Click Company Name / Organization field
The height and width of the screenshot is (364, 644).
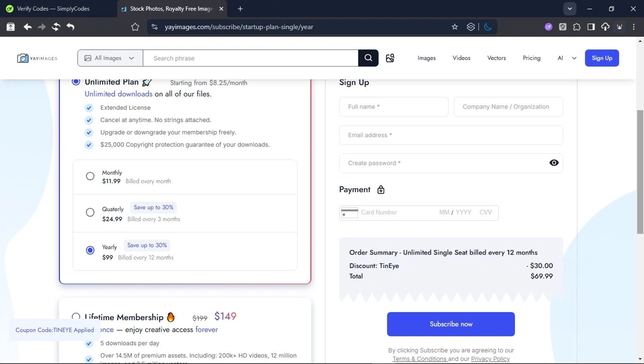pos(508,107)
